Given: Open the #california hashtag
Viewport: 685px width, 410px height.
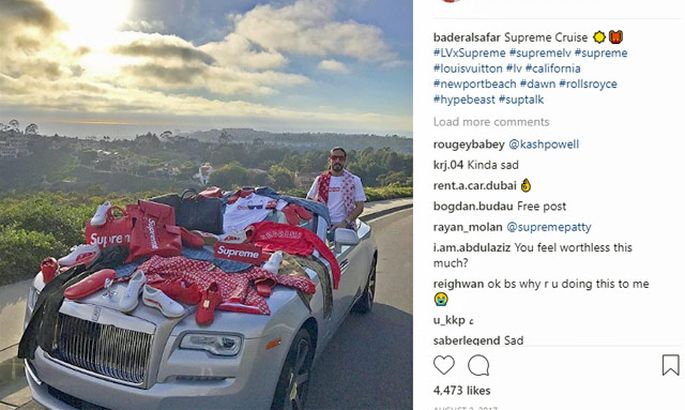Looking at the screenshot, I should pyautogui.click(x=553, y=69).
